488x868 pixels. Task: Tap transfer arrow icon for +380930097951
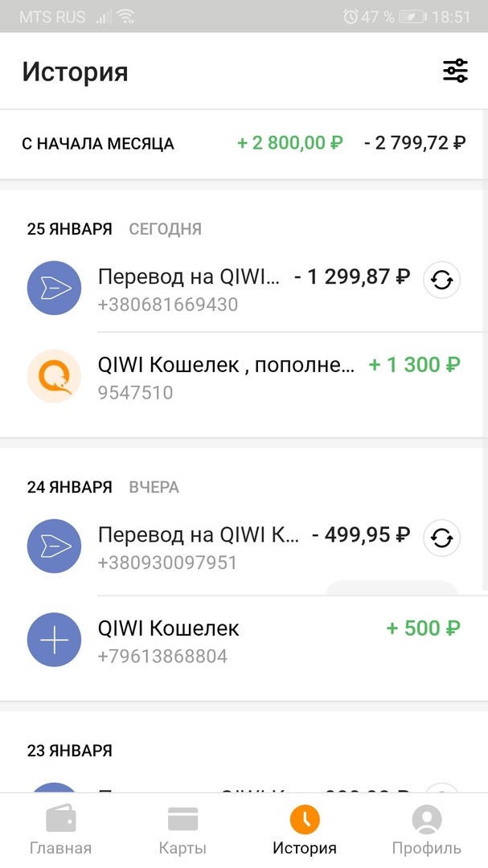pyautogui.click(x=55, y=547)
